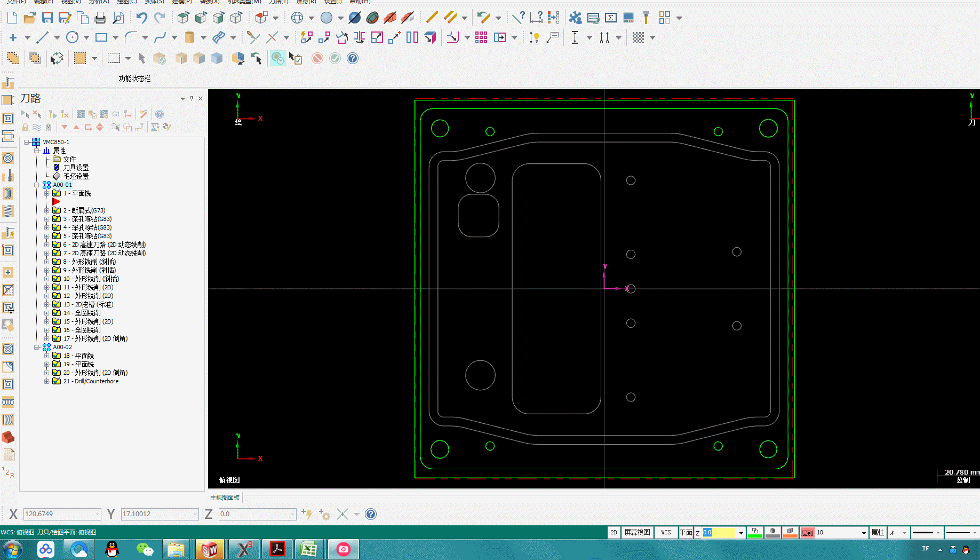
Task: Select the Cylinder primitive tool
Action: tap(189, 37)
